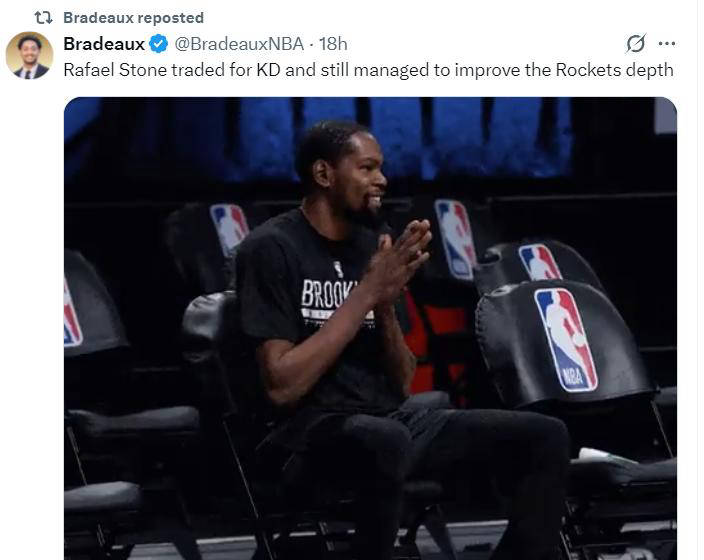Image resolution: width=704 pixels, height=560 pixels.
Task: Click the tweet text about Rafael Stone
Action: click(x=368, y=70)
